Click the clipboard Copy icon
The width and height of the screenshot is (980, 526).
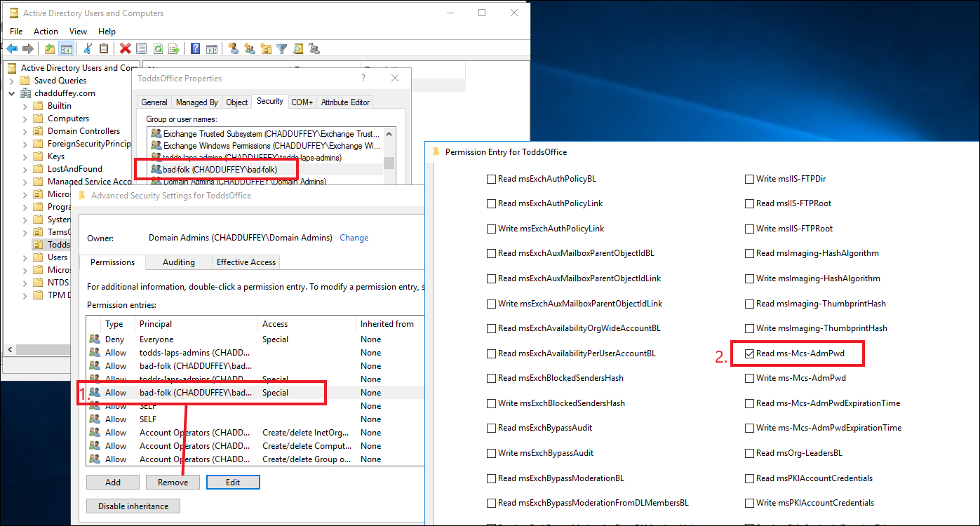pos(104,48)
